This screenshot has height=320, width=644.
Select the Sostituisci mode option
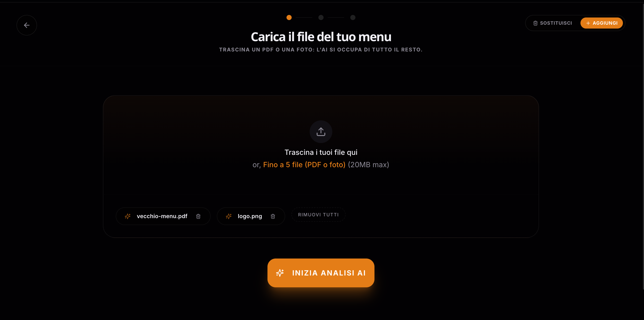(553, 23)
